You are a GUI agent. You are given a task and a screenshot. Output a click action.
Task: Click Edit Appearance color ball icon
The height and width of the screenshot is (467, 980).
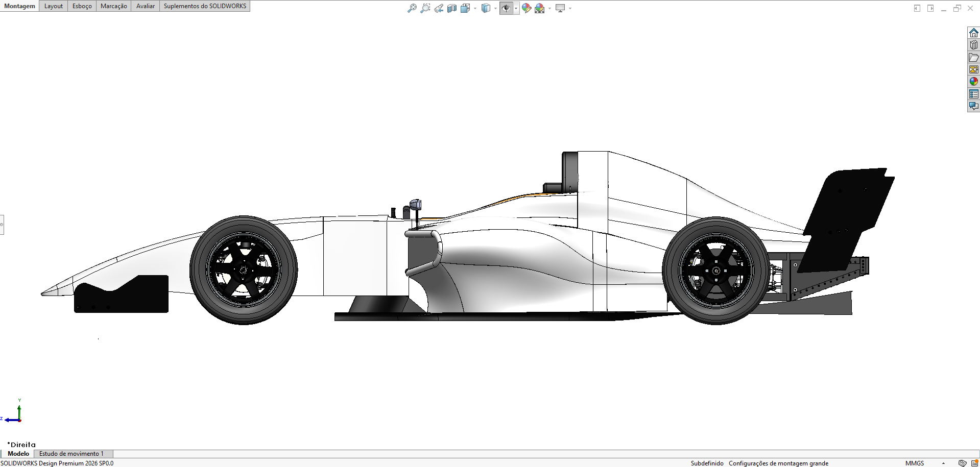pos(527,8)
